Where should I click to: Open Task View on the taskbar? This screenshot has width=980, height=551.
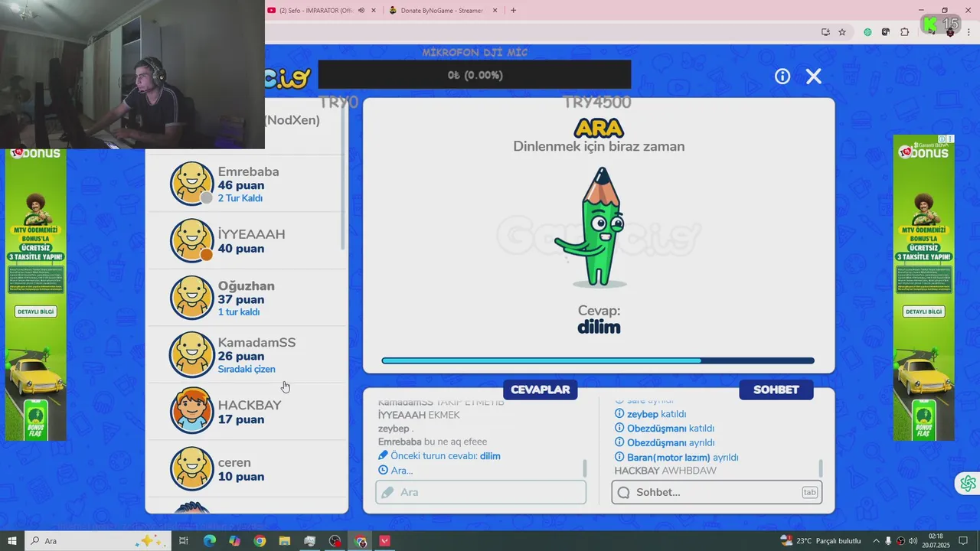click(x=184, y=541)
